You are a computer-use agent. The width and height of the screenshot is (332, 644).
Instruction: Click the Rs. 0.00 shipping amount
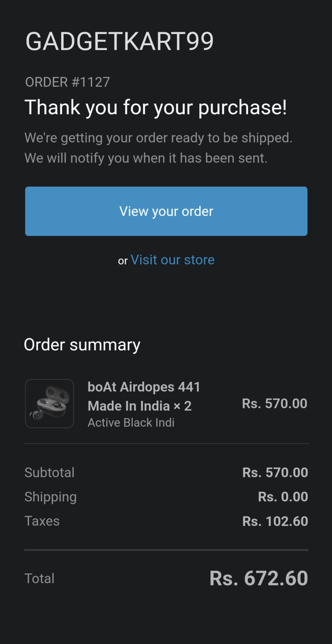tap(283, 497)
